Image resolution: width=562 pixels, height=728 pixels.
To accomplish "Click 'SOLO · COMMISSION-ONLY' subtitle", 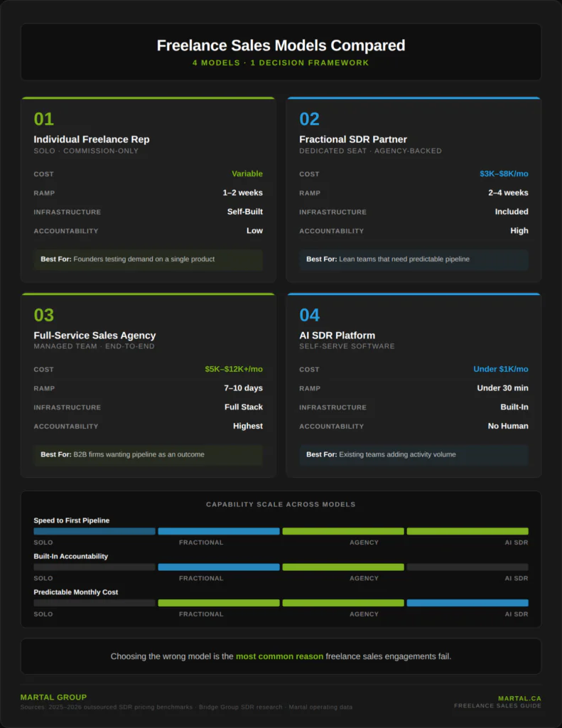I will 86,151.
